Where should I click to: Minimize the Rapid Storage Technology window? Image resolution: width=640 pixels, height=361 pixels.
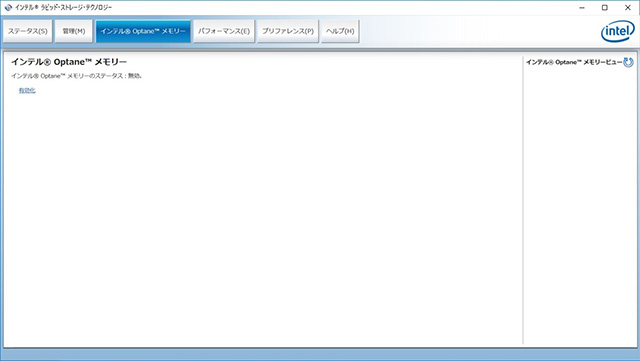click(582, 7)
